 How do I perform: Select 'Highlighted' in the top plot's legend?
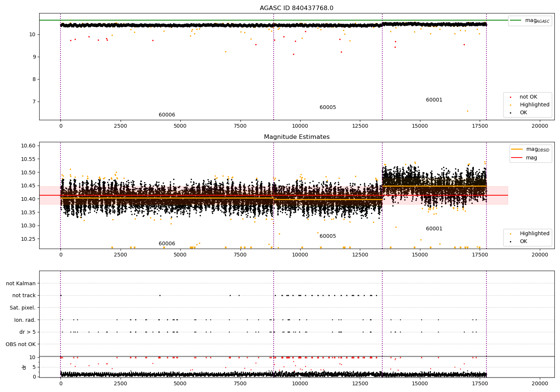click(x=534, y=105)
